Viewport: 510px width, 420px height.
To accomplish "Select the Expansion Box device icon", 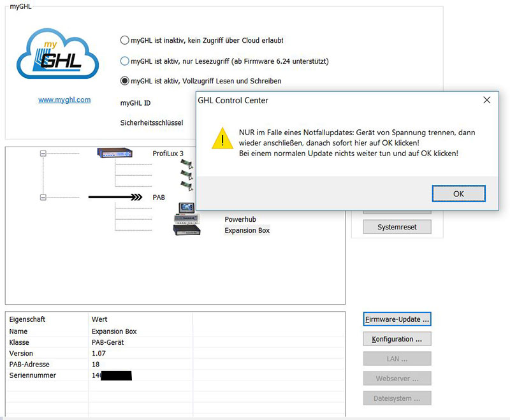I will pos(187,230).
